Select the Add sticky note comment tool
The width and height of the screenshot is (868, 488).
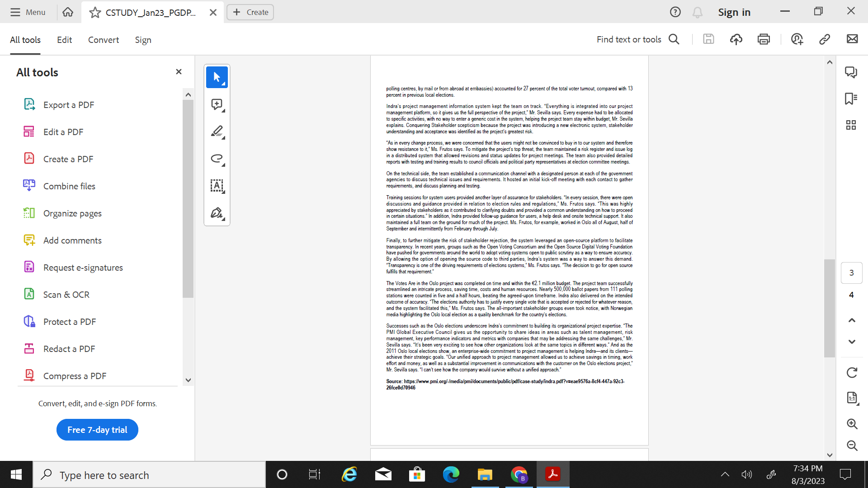click(217, 104)
